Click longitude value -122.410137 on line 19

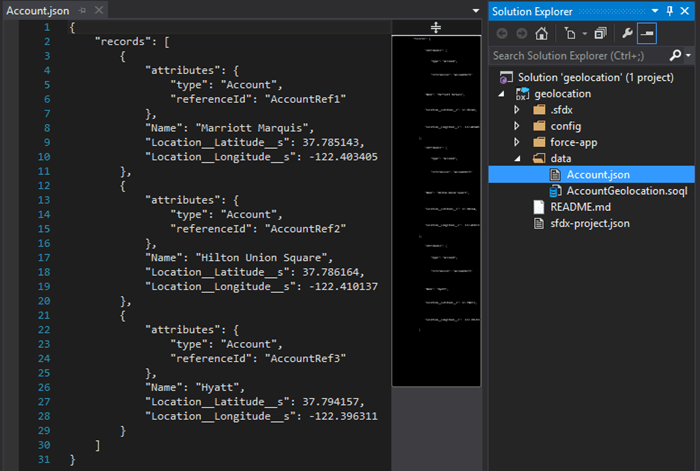tap(343, 287)
